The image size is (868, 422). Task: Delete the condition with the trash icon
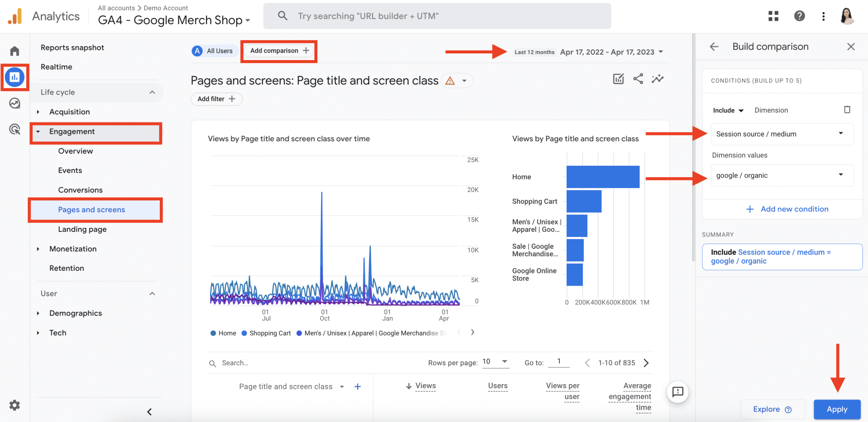847,109
